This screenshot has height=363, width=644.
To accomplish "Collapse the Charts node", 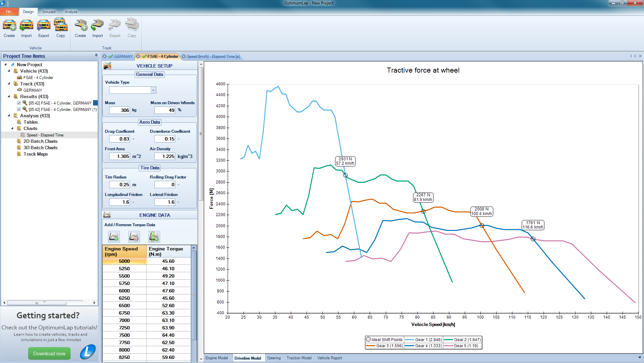I will (x=12, y=128).
